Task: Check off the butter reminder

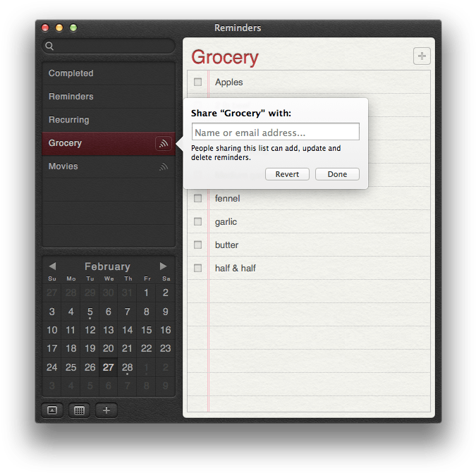Action: (197, 245)
